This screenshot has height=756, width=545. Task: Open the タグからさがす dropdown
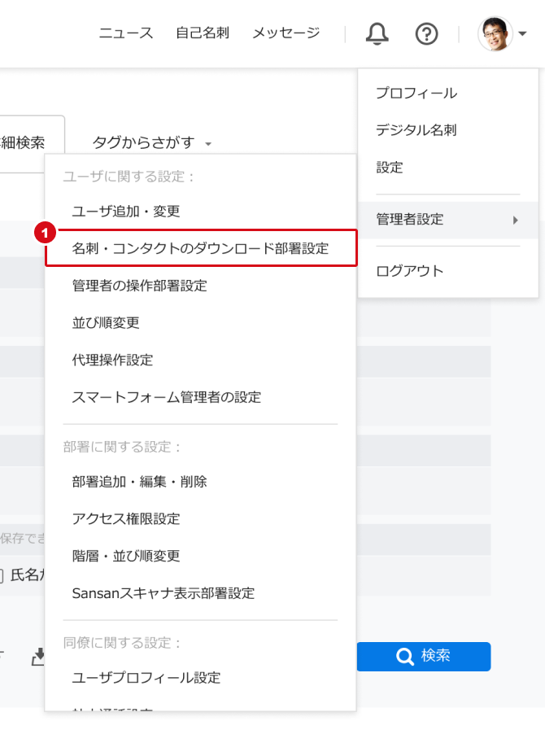pos(151,143)
